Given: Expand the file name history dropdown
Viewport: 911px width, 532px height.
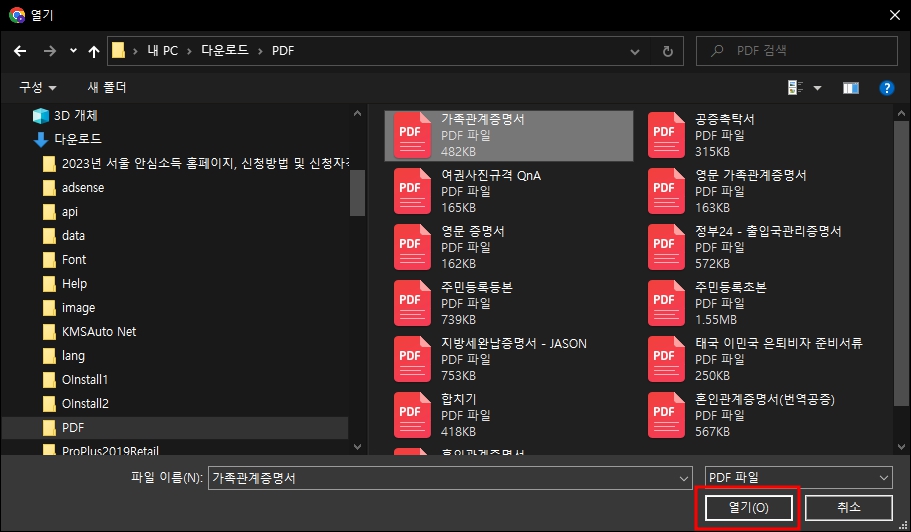Looking at the screenshot, I should (683, 479).
